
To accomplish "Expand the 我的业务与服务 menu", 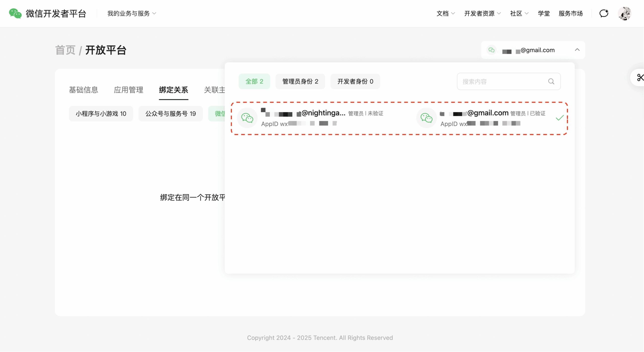I will [x=132, y=13].
